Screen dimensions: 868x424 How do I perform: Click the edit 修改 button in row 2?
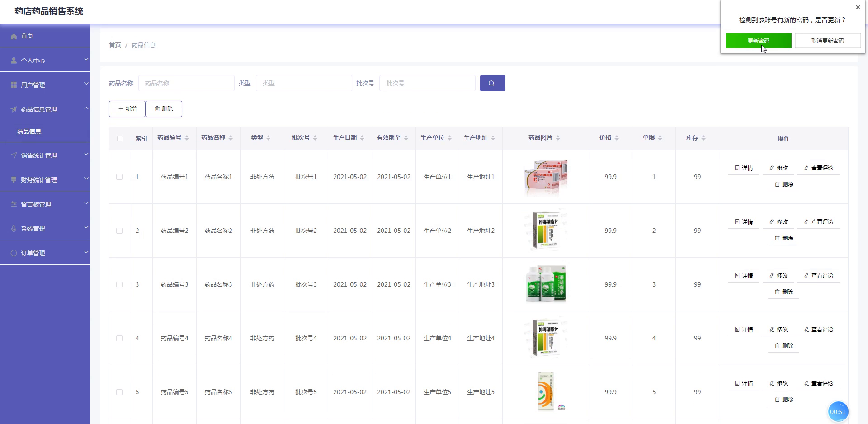(778, 222)
